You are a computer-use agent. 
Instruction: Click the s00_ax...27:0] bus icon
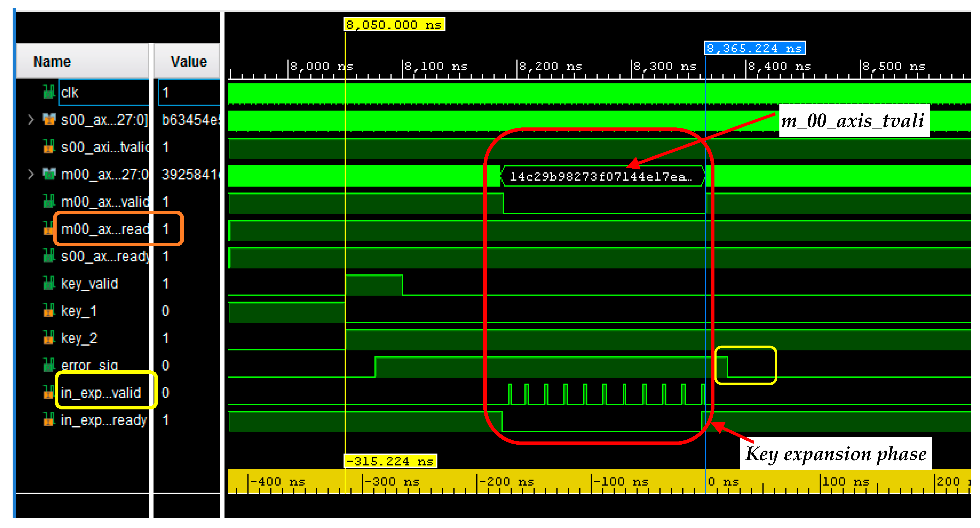[49, 119]
